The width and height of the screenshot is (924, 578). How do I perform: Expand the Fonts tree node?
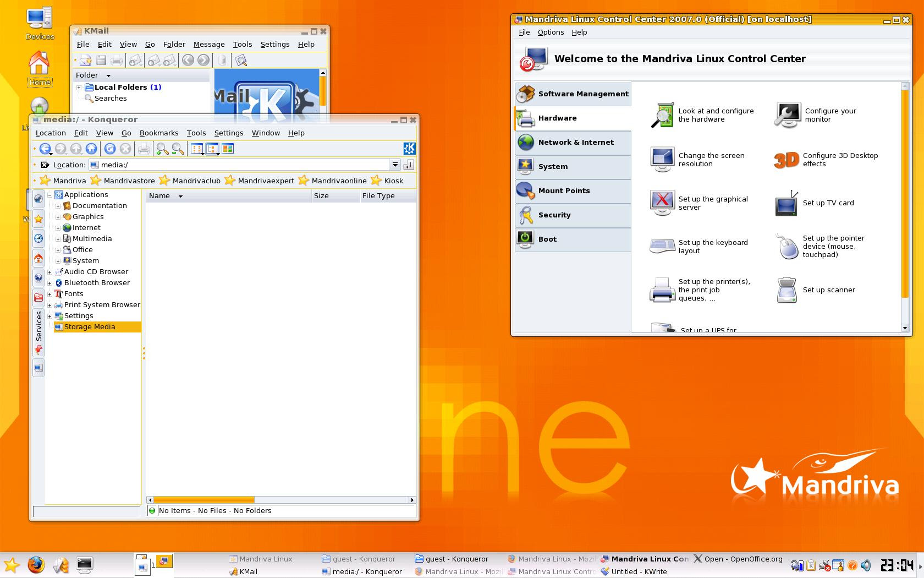pyautogui.click(x=50, y=294)
